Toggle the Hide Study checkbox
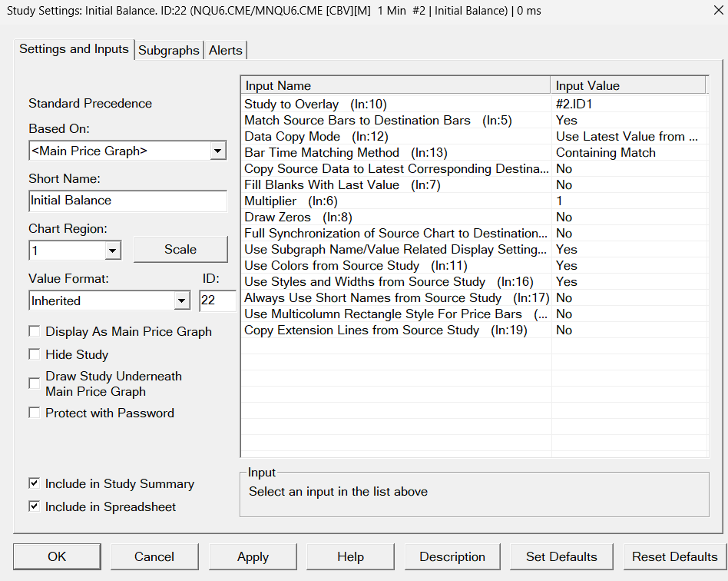Image resolution: width=728 pixels, height=581 pixels. [35, 354]
